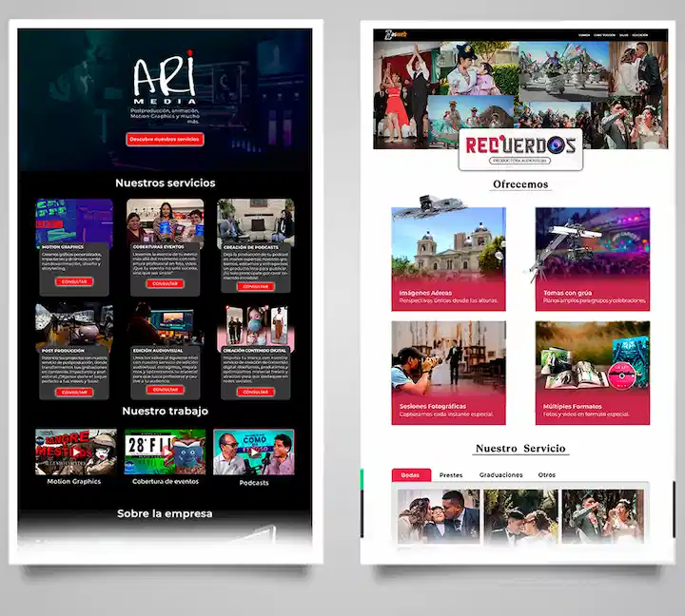Click Consultar under Creación Contenido Digital card
This screenshot has height=616, width=685.
point(256,392)
